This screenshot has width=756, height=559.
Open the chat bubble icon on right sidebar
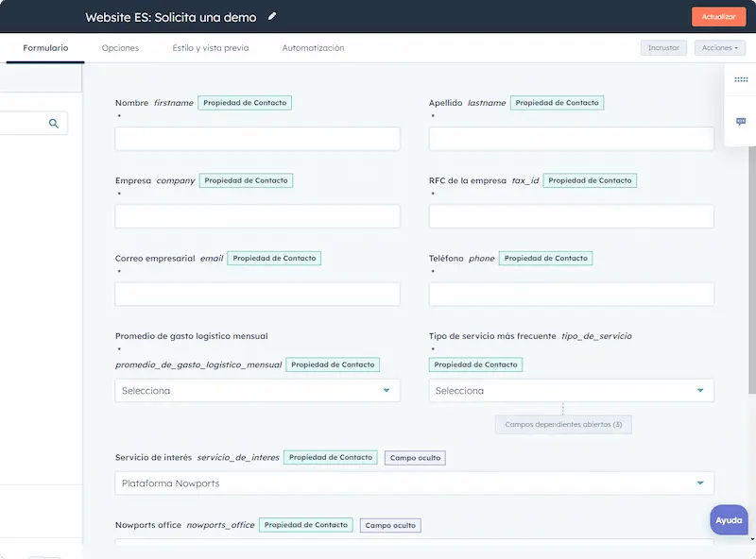741,122
